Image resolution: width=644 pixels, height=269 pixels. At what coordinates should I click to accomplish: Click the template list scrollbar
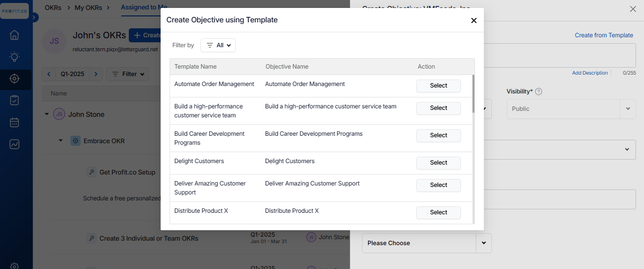(473, 94)
